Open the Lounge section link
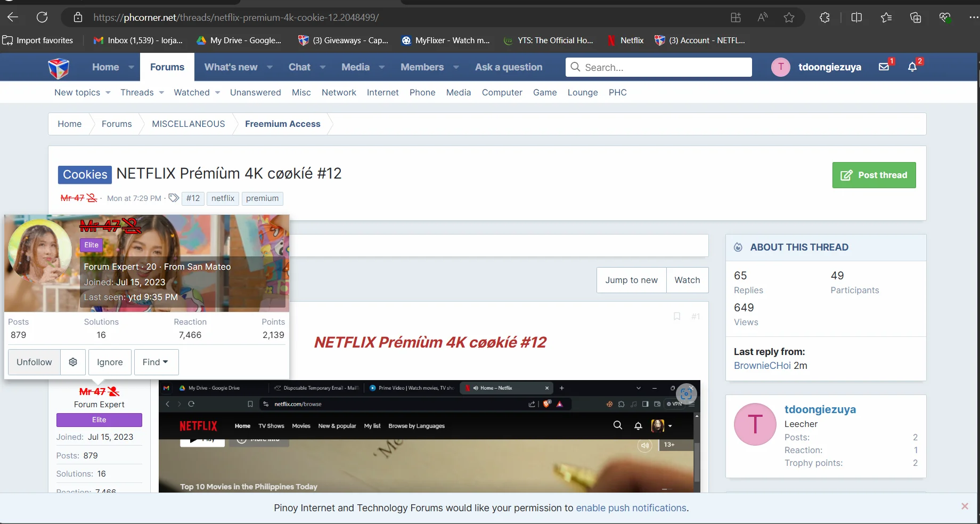980x524 pixels. [583, 93]
